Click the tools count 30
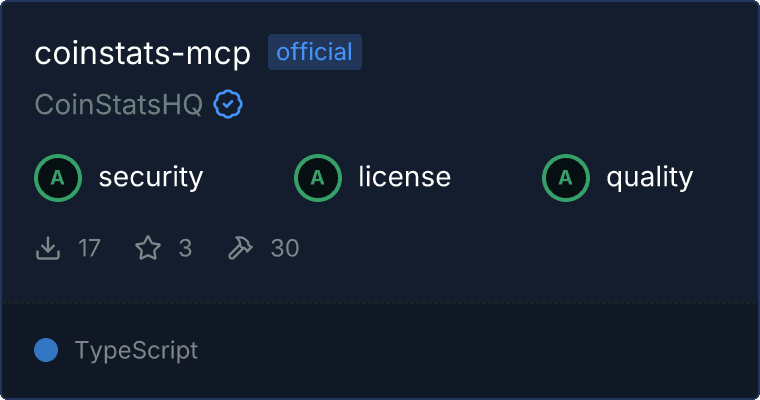The height and width of the screenshot is (400, 760). tap(285, 248)
